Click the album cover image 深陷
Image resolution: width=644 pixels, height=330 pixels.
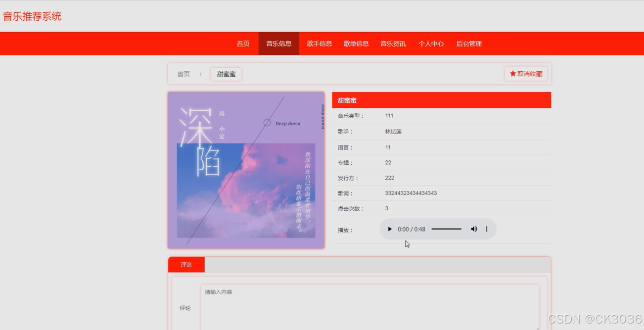[x=246, y=170]
